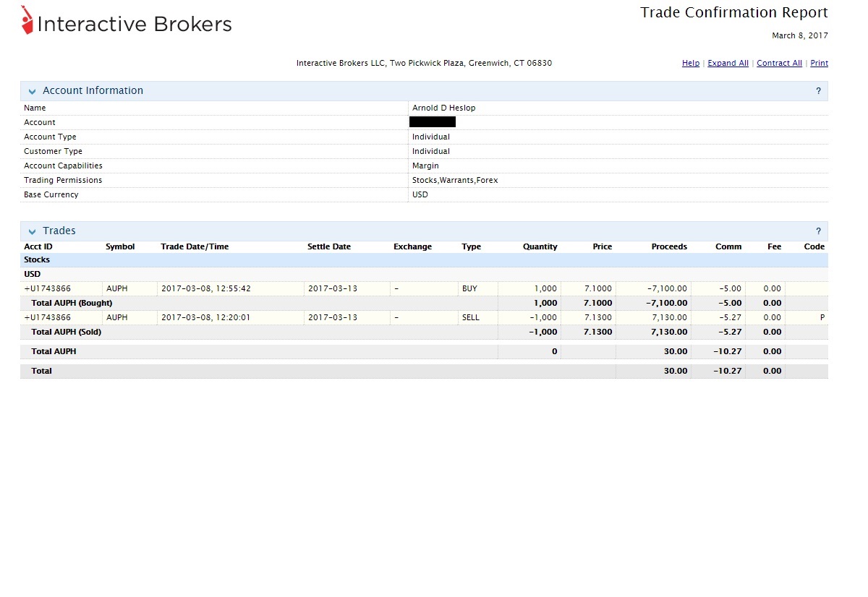Click the Symbol column header

(120, 246)
